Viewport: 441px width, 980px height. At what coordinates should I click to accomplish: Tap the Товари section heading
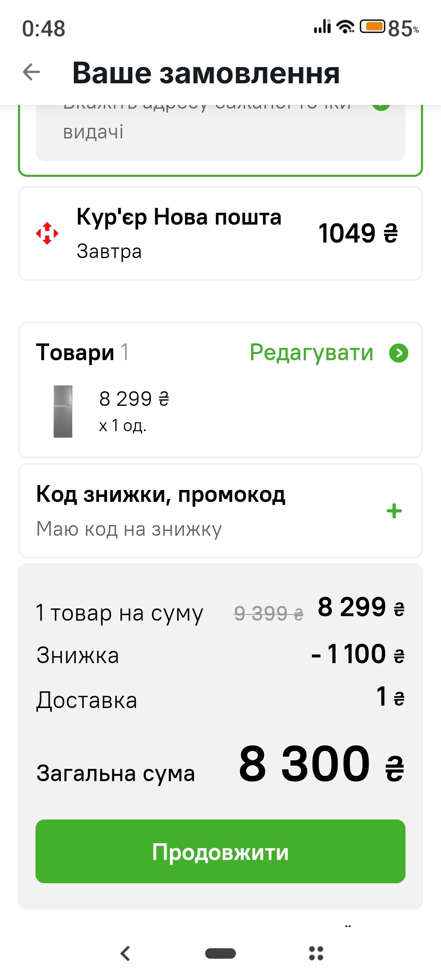tap(75, 352)
